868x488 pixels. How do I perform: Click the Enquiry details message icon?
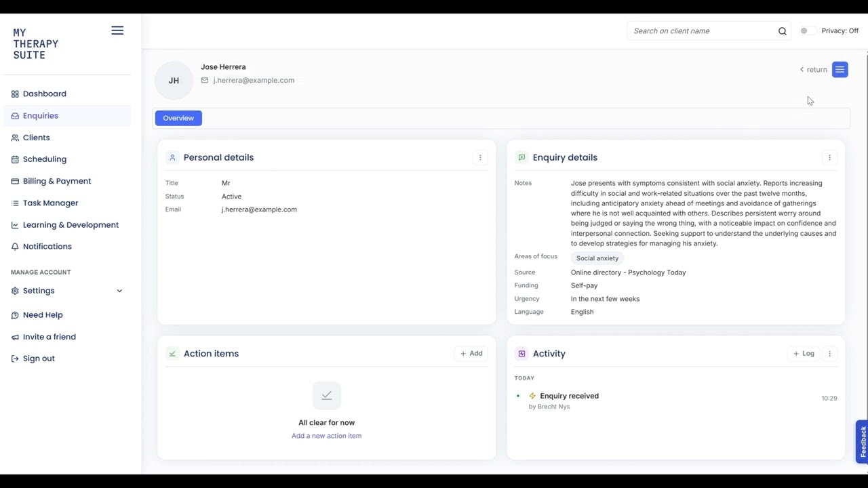521,157
